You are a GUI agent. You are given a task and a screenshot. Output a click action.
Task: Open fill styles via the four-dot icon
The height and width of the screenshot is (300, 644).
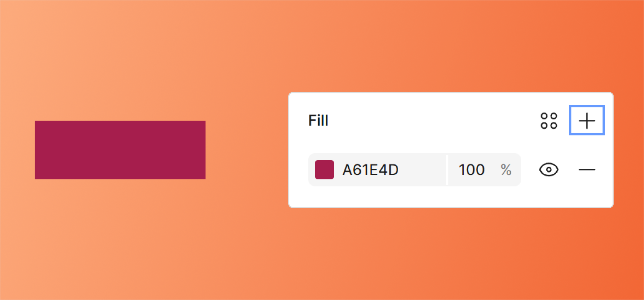549,121
